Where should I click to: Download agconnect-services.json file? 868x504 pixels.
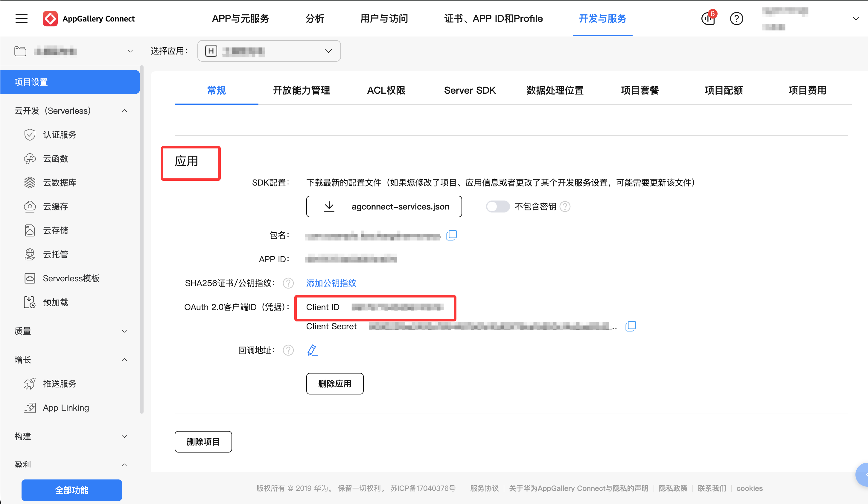384,207
